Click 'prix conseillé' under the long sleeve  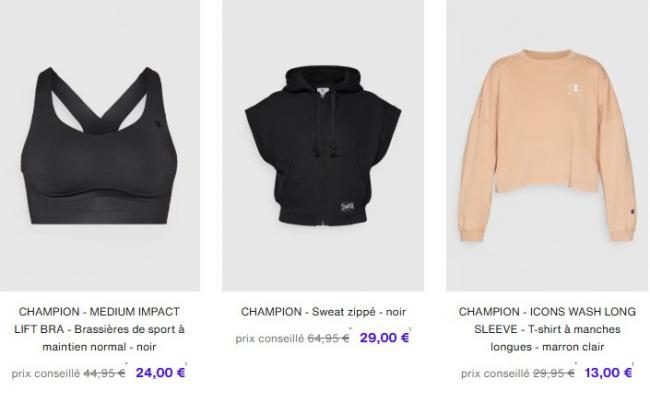[x=495, y=373]
